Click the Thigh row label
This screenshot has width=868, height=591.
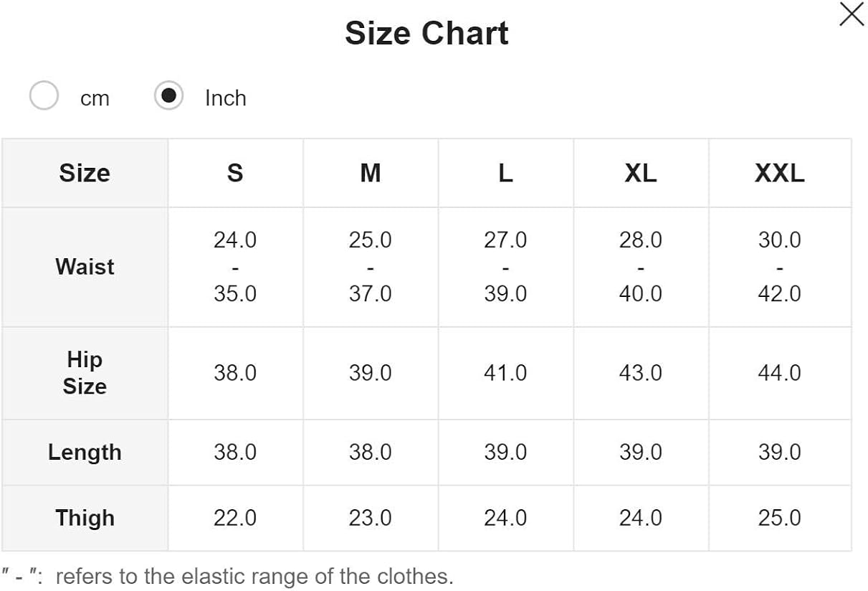(84, 517)
